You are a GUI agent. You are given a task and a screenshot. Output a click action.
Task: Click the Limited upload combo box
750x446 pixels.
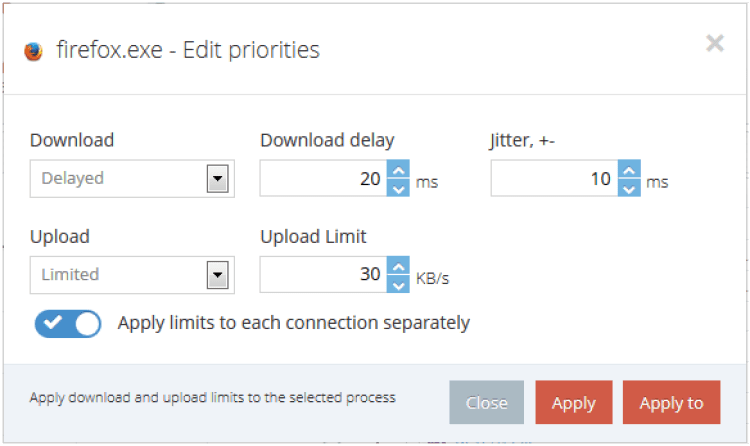click(x=118, y=275)
